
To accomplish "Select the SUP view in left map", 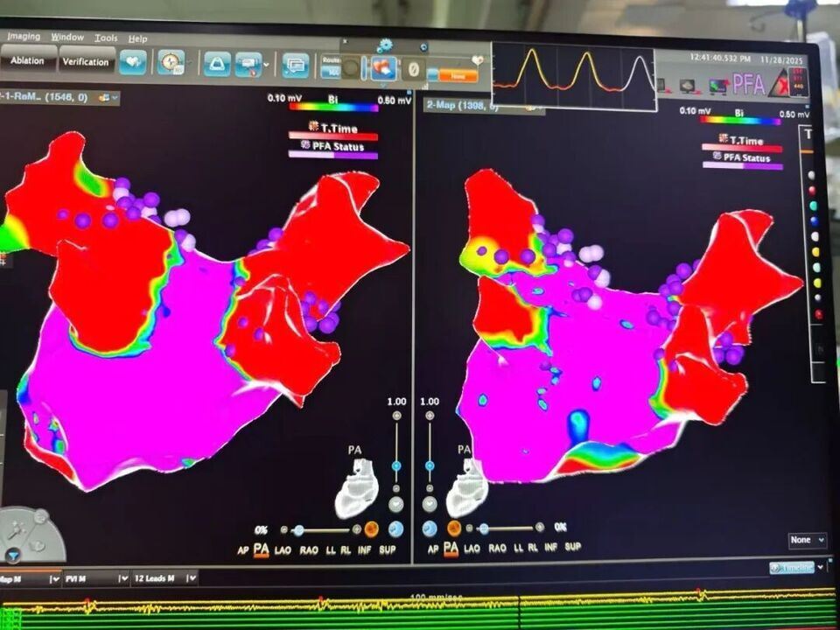I will click(x=388, y=549).
